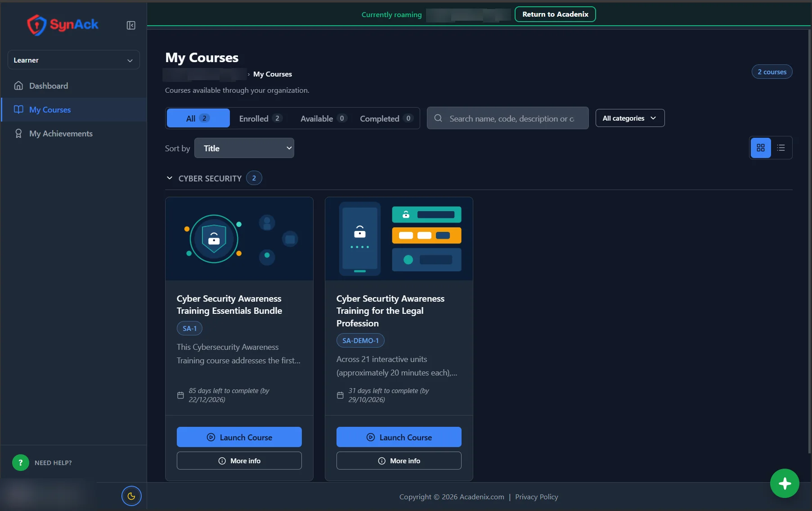Click the SA-DEMO-1 course code badge
Image resolution: width=812 pixels, height=511 pixels.
coord(360,340)
